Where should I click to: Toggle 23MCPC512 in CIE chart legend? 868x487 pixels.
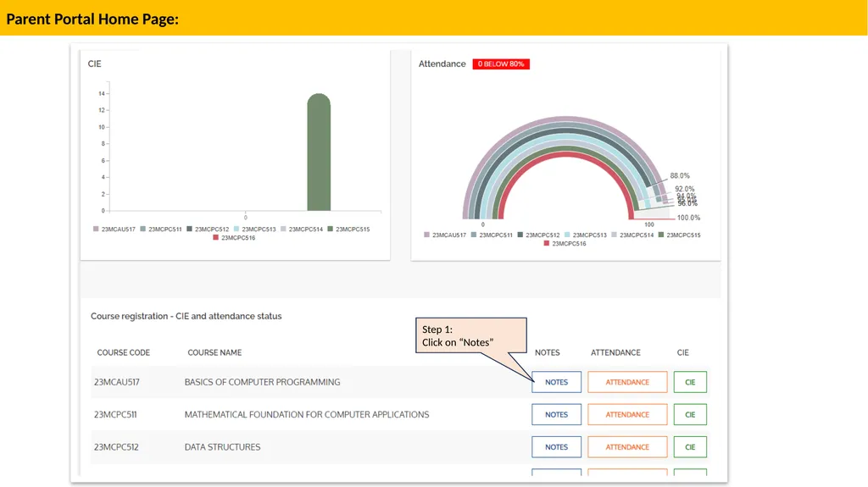pos(208,230)
